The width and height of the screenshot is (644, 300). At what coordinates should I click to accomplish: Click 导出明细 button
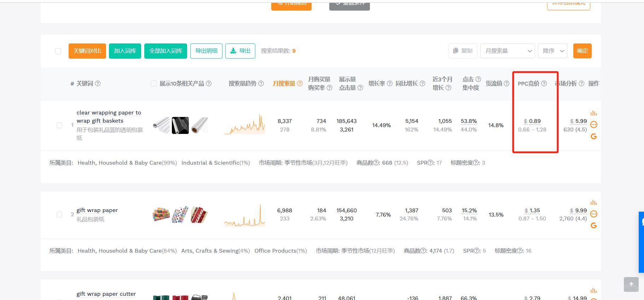tap(207, 51)
